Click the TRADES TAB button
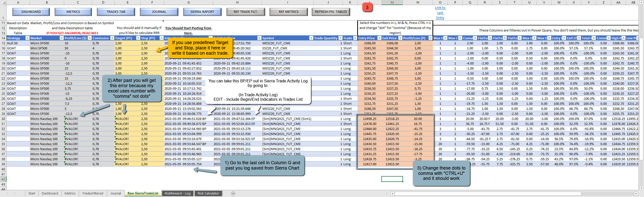 (x=116, y=12)
